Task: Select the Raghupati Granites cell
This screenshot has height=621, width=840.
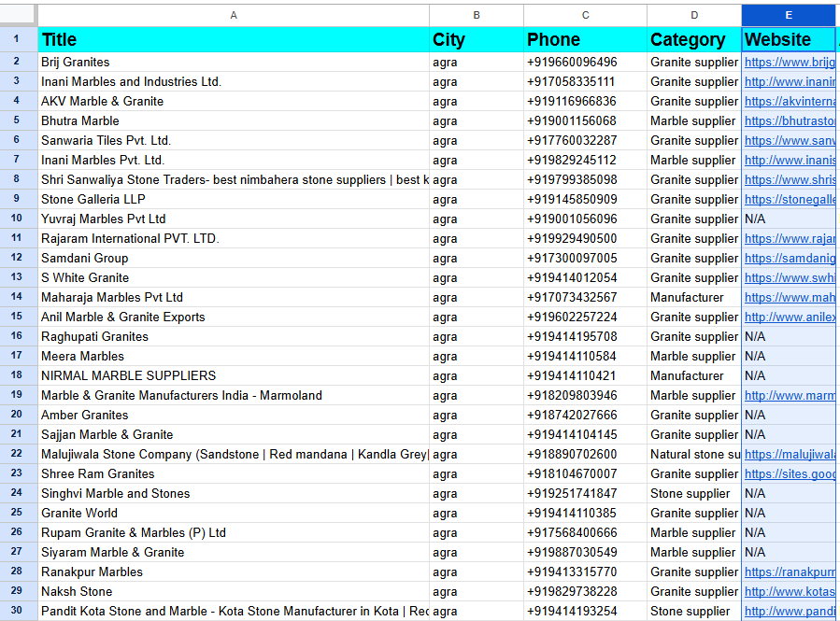Action: pos(234,336)
